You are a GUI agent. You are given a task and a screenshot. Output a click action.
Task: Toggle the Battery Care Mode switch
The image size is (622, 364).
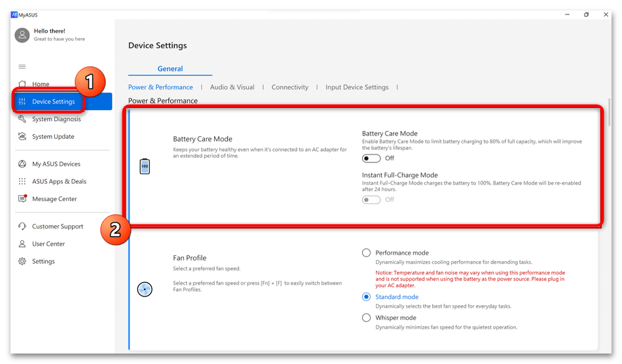click(x=371, y=158)
